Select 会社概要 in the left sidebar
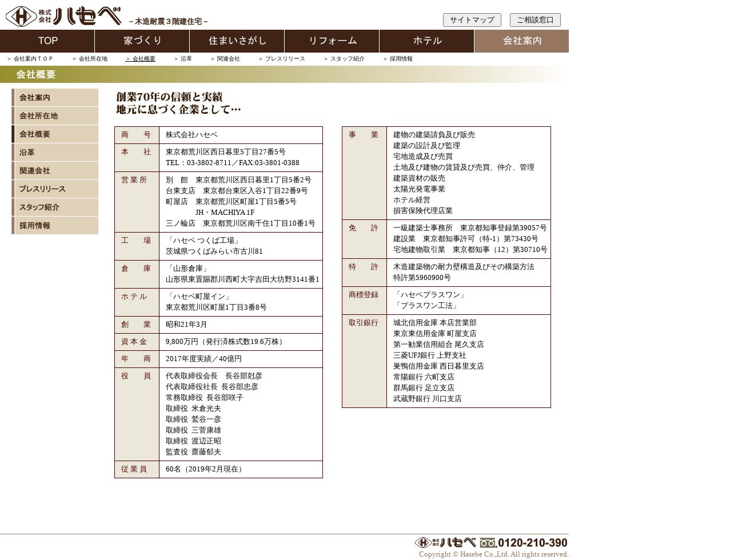The image size is (734, 560). [x=55, y=134]
